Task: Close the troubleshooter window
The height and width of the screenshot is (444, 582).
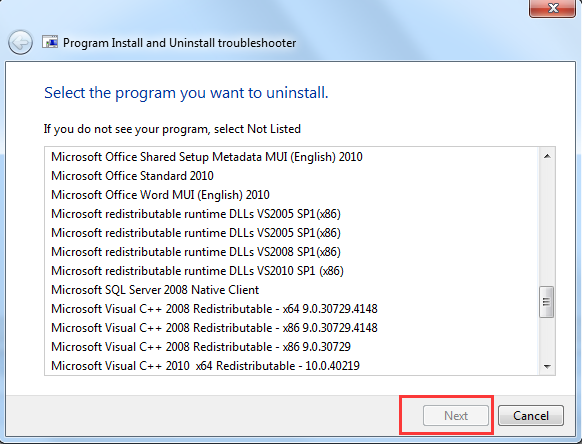Action: [553, 8]
